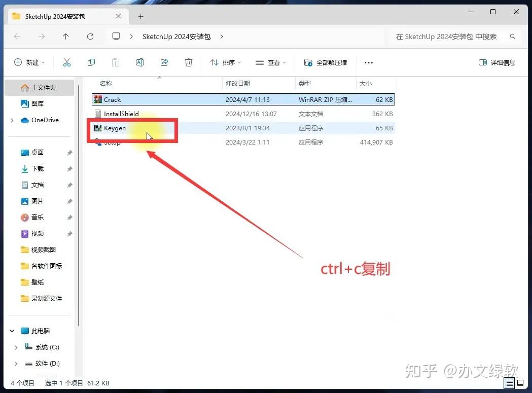Click the Cut scissors icon
Image resolution: width=532 pixels, height=393 pixels.
[67, 62]
